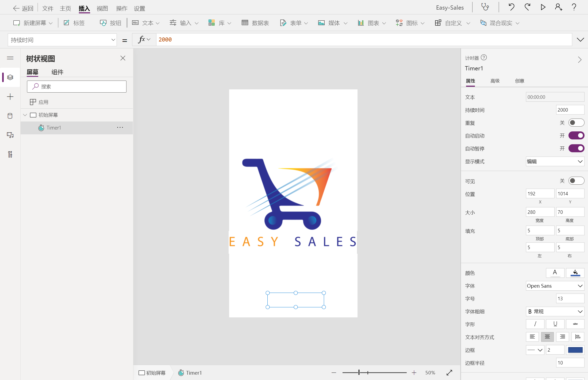Open the 字体粗细 dropdown
Viewport: 588px width, 380px height.
(x=555, y=311)
